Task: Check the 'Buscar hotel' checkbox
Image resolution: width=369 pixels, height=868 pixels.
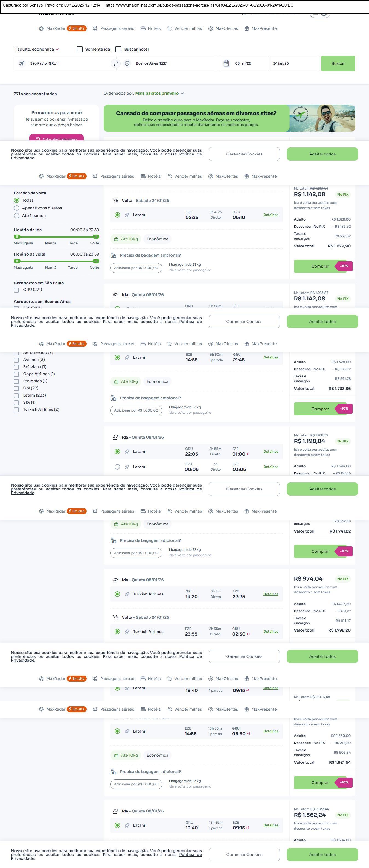Action: [118, 49]
